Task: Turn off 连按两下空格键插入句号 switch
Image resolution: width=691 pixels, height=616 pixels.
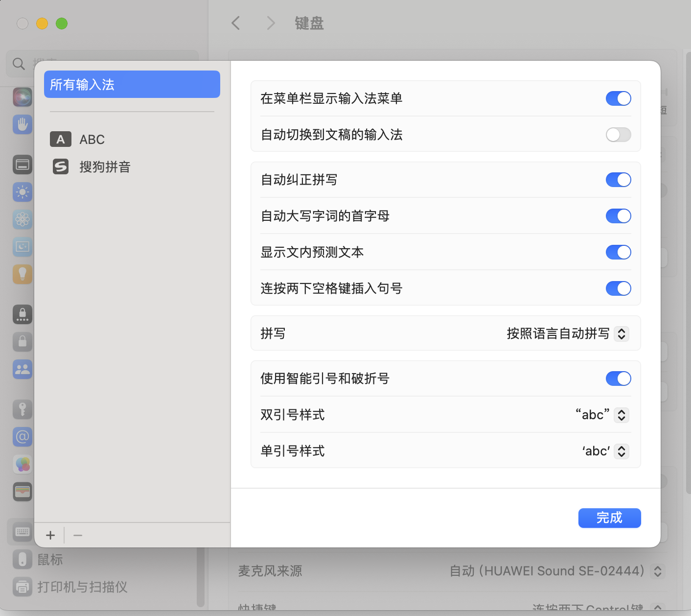Action: (x=618, y=288)
